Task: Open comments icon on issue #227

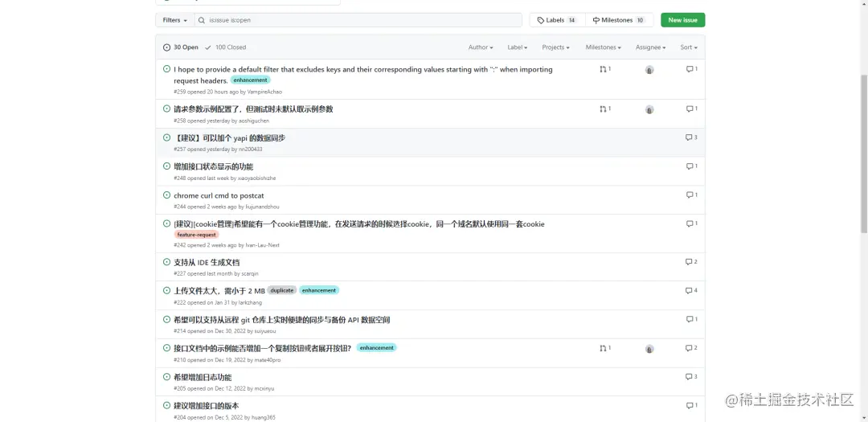Action: 691,262
